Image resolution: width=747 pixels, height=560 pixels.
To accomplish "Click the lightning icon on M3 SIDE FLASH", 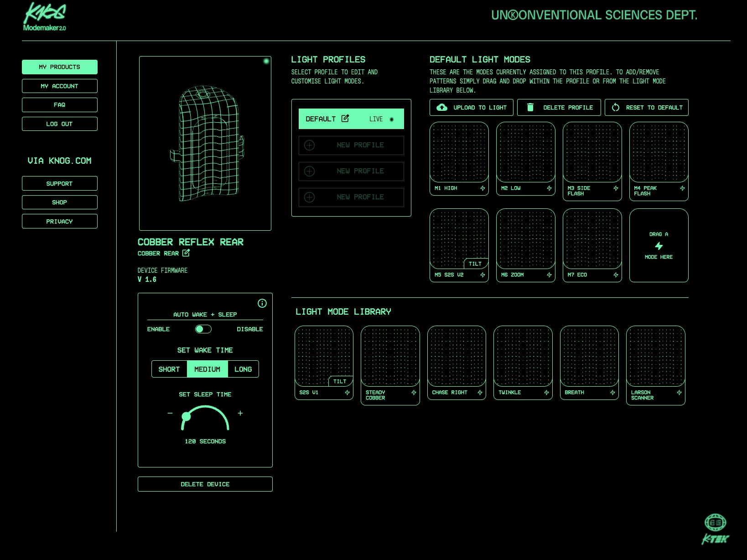I will 616,188.
